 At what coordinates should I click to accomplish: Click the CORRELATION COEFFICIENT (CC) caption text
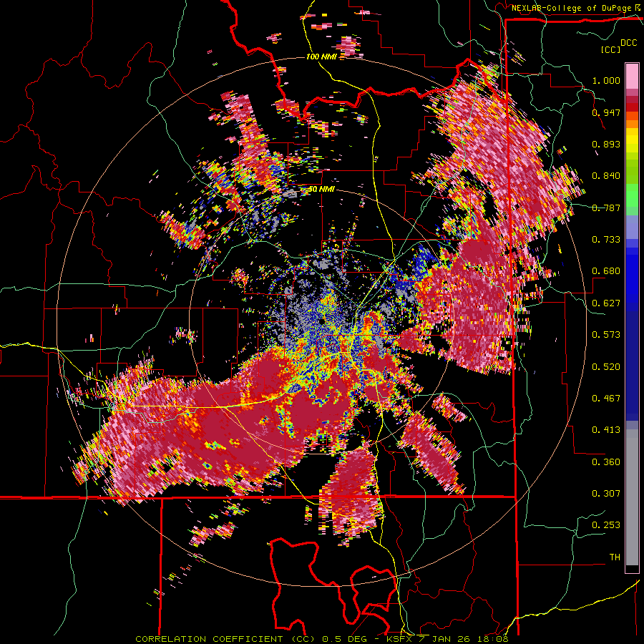(x=225, y=639)
